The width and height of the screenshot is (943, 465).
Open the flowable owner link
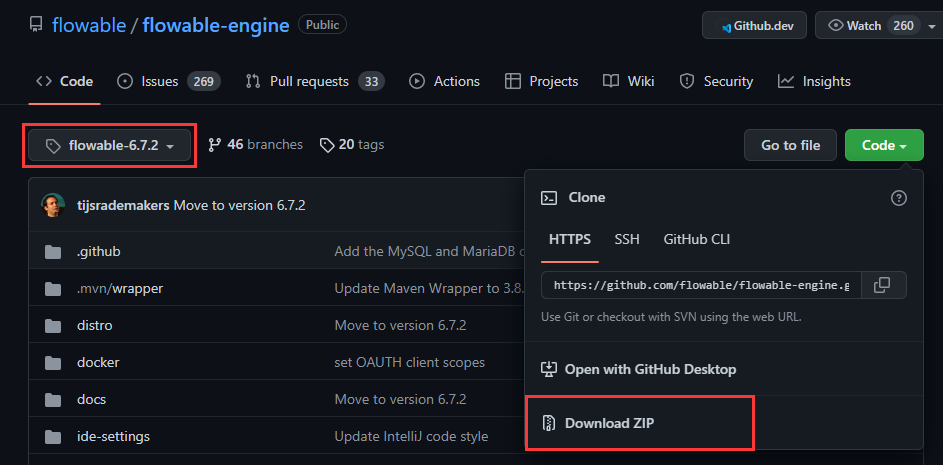point(89,25)
